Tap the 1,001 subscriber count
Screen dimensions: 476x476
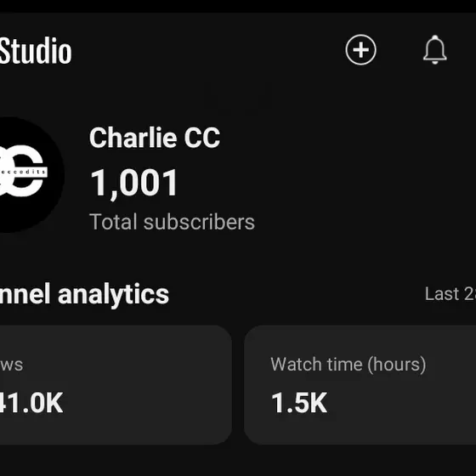tap(134, 183)
